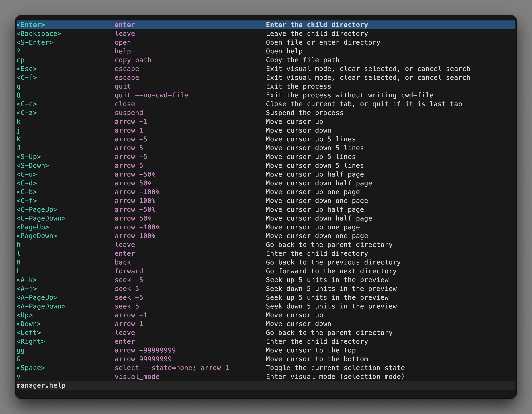Select the C-u half page up entry
The image size is (532, 414).
point(98,174)
